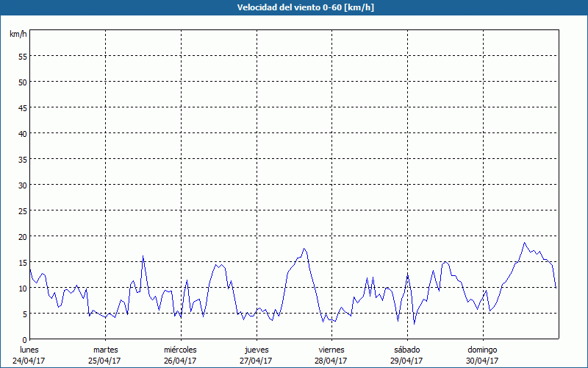
Task: Select the "lunes" day label
Action: point(29,350)
